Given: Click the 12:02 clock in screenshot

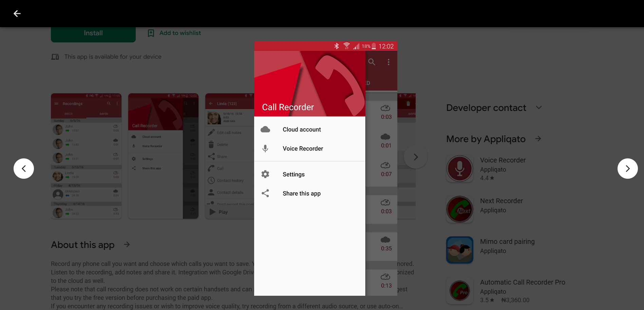Looking at the screenshot, I should tap(386, 46).
